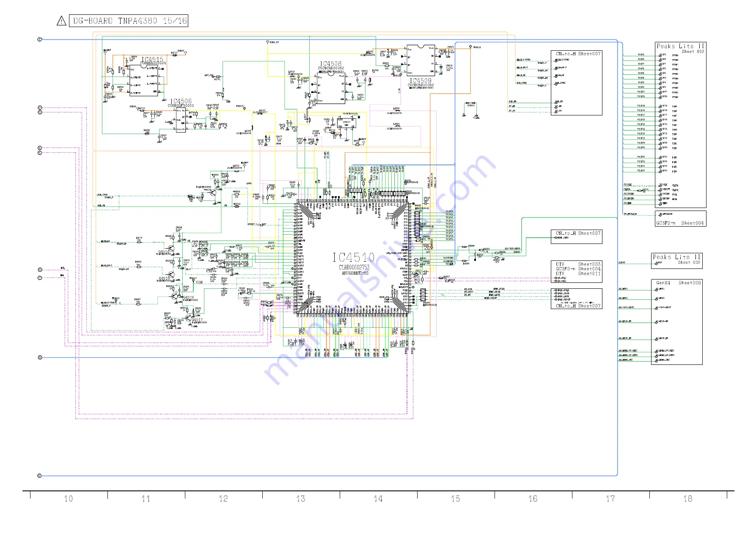Screen dimensions: 756x534
Task: Select the IC4508 regulator label
Action: click(330, 64)
